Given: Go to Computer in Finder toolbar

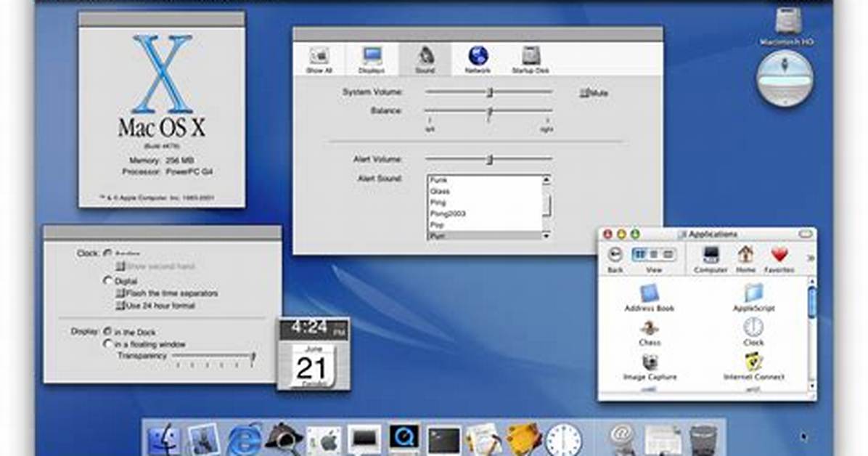Looking at the screenshot, I should coord(711,259).
